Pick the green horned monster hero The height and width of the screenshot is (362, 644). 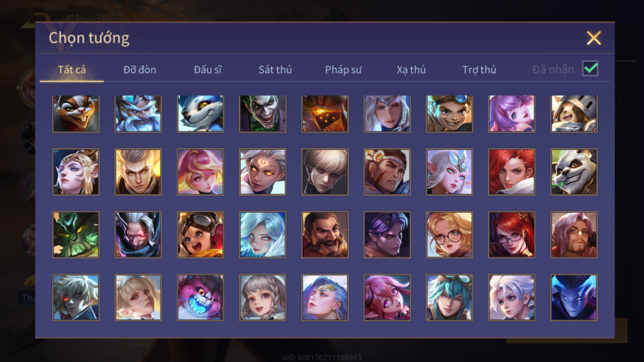click(x=76, y=235)
